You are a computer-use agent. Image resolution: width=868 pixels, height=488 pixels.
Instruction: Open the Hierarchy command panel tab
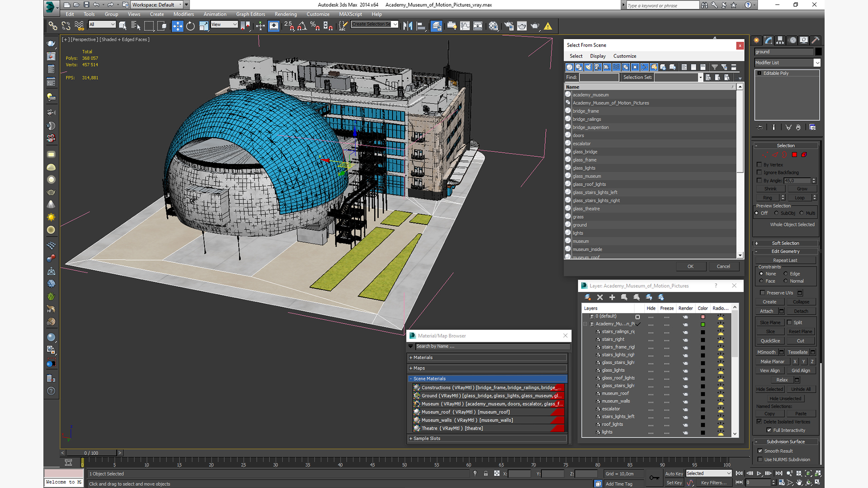[x=780, y=40]
